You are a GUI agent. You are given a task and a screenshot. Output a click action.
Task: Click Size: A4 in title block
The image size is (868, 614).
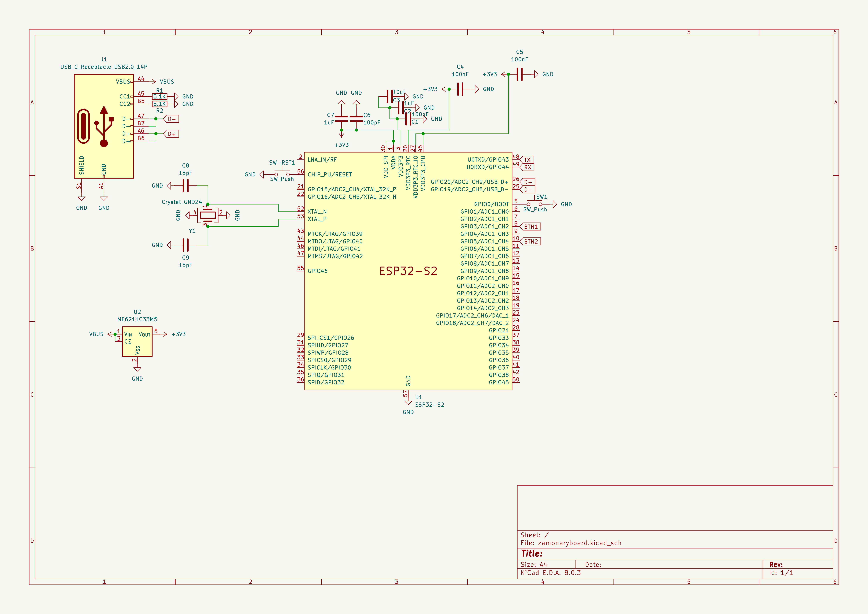coord(534,565)
